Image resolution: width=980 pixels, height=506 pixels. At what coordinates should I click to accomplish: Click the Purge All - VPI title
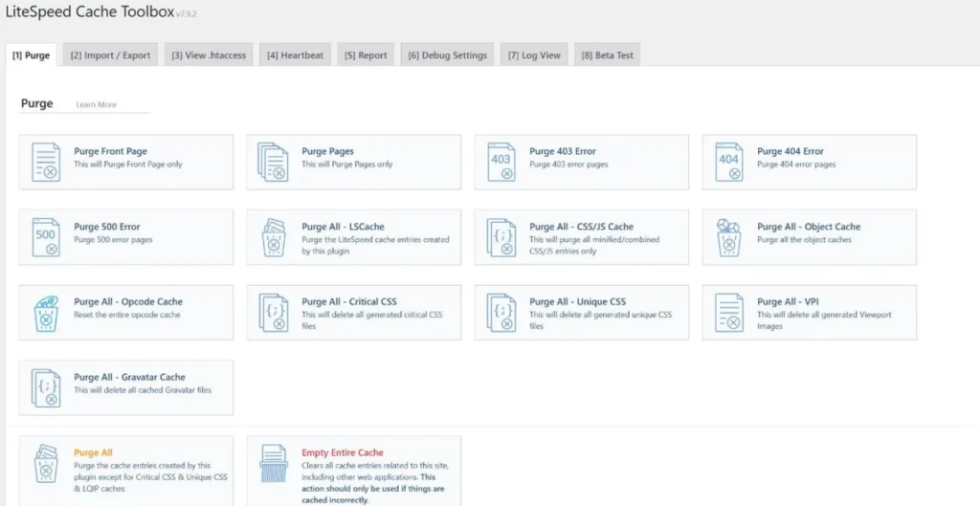(789, 301)
